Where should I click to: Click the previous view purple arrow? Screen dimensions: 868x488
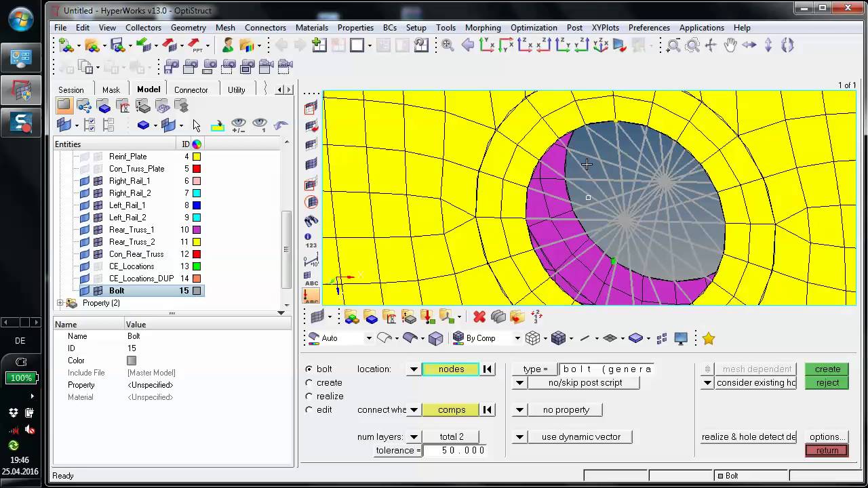(467, 45)
